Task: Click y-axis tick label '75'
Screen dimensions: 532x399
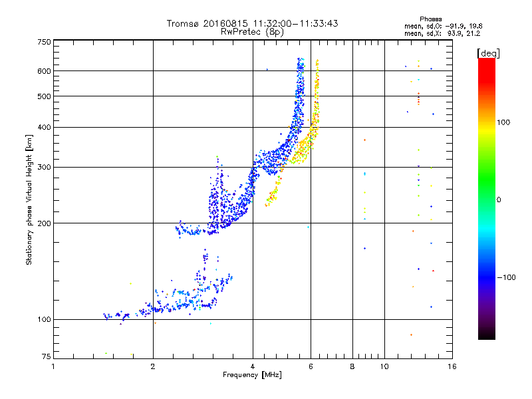Action: coord(47,356)
